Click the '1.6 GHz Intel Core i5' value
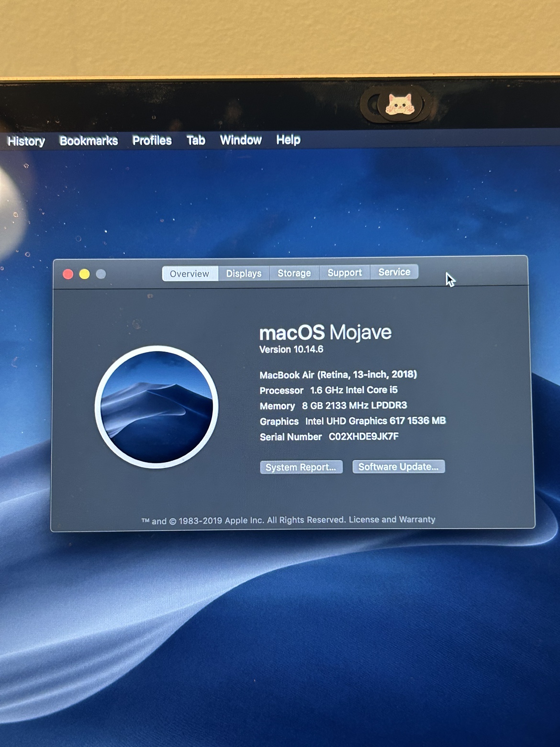 click(354, 390)
